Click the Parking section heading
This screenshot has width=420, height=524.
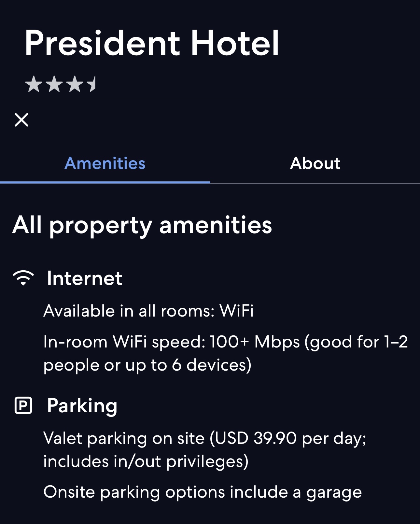[82, 405]
